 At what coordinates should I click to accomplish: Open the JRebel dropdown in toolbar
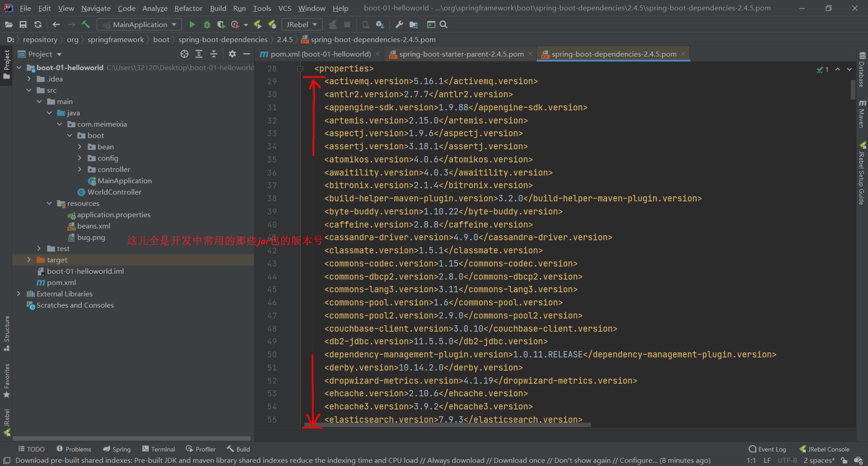(x=302, y=24)
